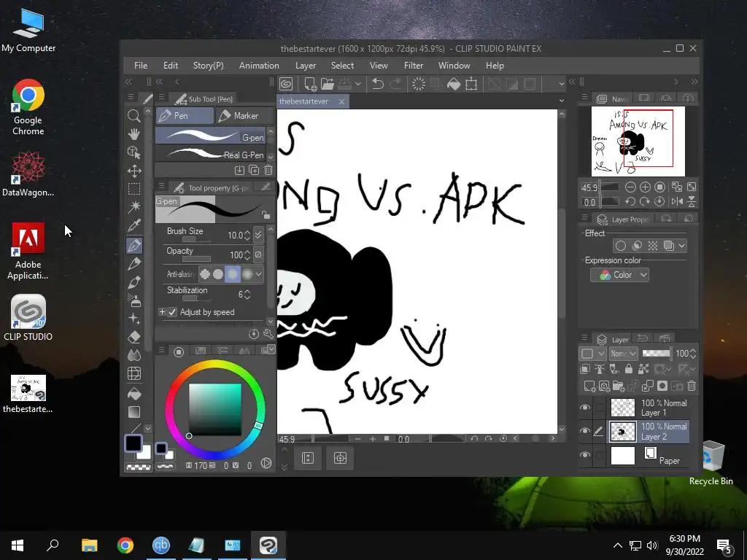The image size is (747, 560).
Task: Select Layer 1 in layer list
Action: (649, 408)
